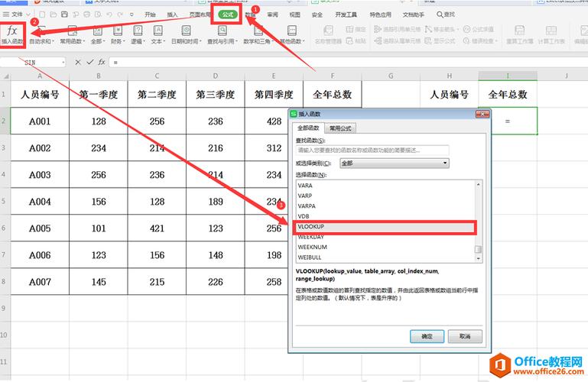Open the Document Assistant (文档助手) tab
The image size is (588, 382).
(413, 15)
